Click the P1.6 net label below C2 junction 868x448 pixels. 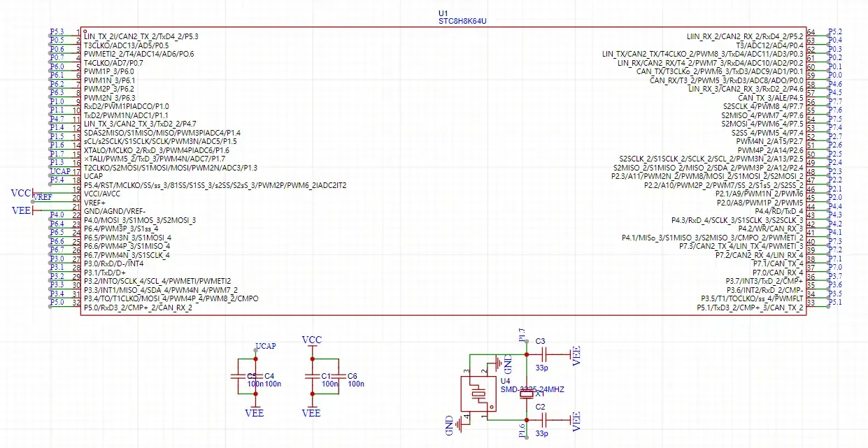click(x=522, y=431)
